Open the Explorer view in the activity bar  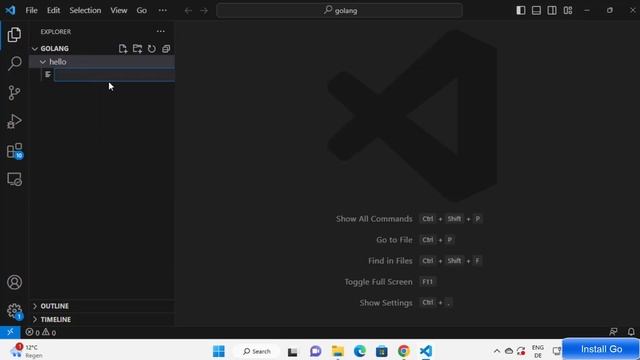(14, 35)
